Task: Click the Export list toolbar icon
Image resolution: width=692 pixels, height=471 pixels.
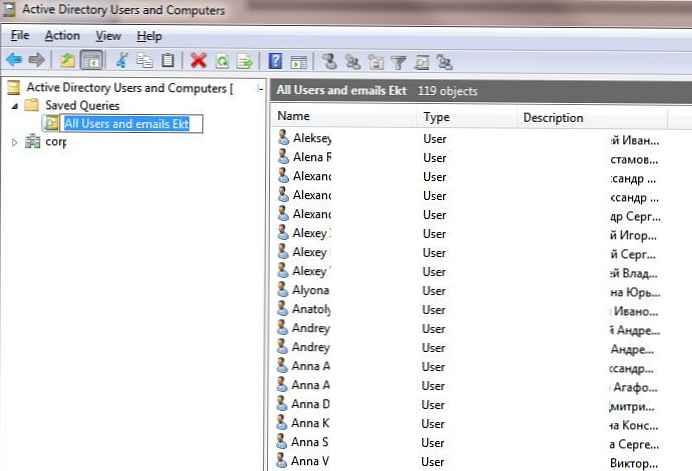Action: (244, 61)
